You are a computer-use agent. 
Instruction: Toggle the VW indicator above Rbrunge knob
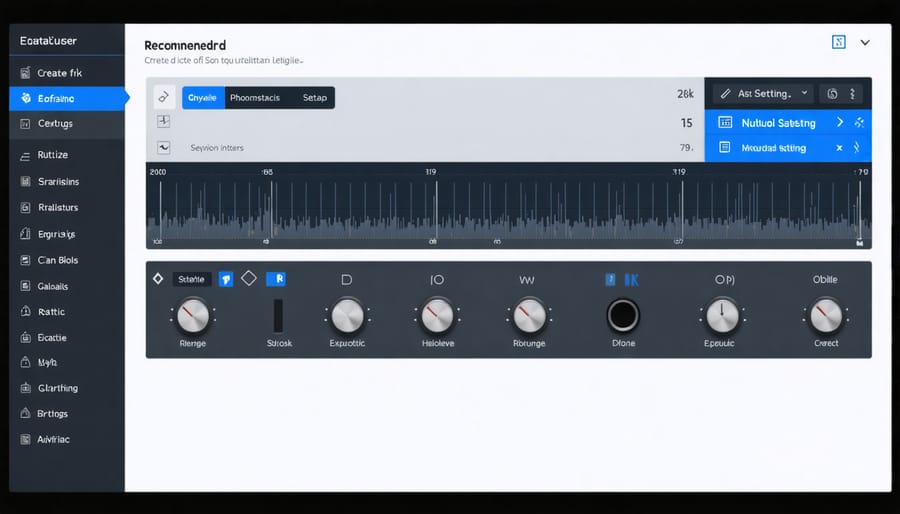526,280
